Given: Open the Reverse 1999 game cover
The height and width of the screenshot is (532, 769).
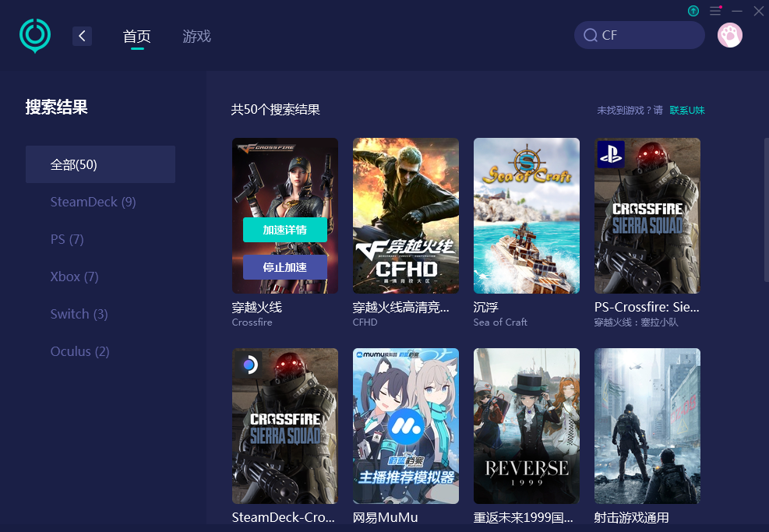Looking at the screenshot, I should tap(527, 426).
